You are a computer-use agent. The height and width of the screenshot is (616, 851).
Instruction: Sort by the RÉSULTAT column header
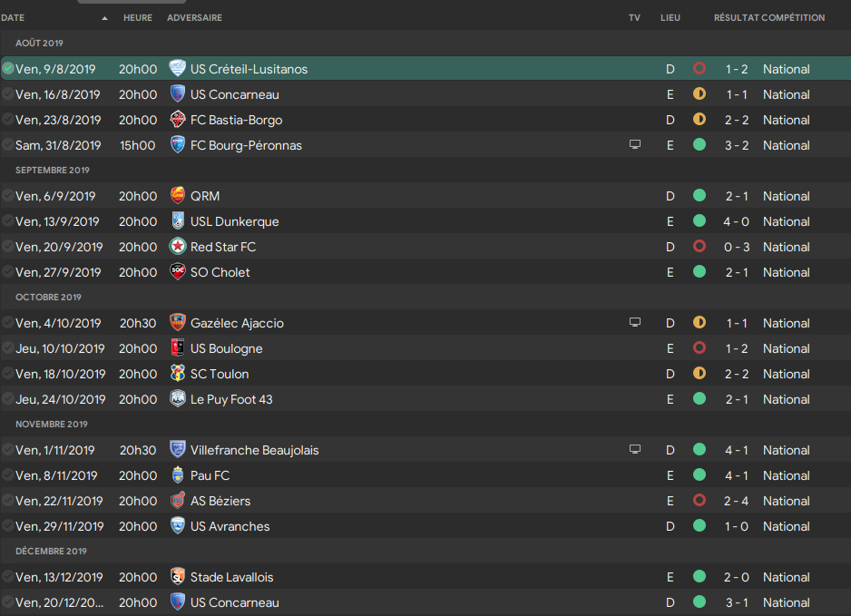(x=736, y=18)
